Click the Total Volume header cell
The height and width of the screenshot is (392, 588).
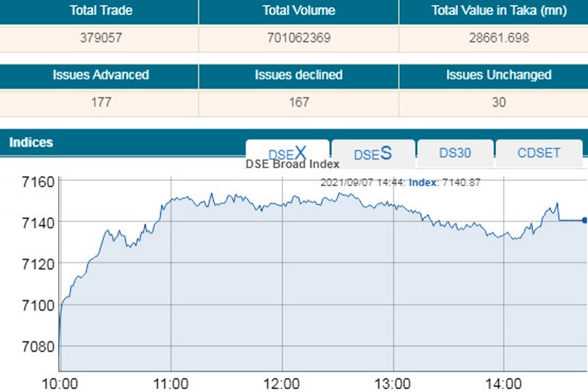click(x=299, y=10)
